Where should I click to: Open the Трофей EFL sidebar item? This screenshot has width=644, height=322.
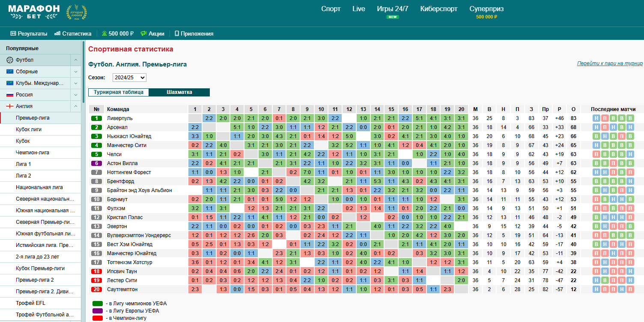pos(40,303)
